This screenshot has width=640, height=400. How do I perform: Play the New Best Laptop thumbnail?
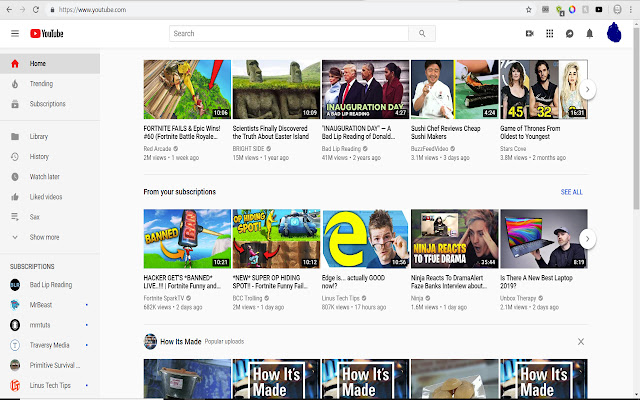point(544,239)
